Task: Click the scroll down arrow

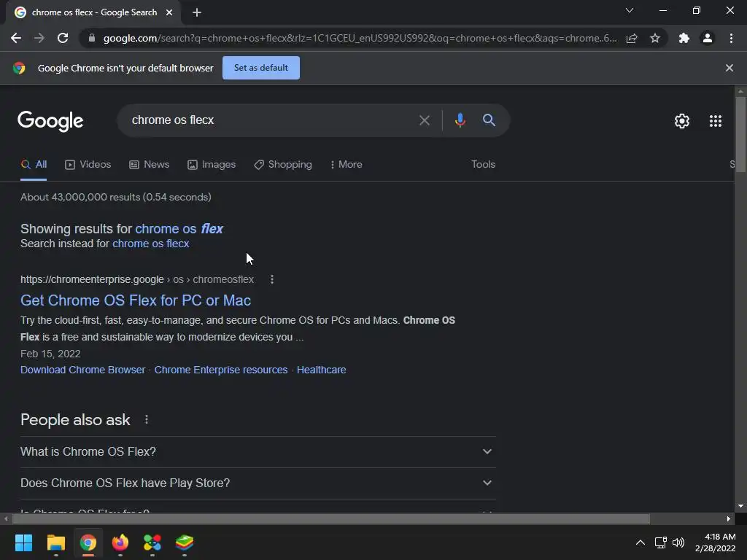Action: tap(740, 506)
